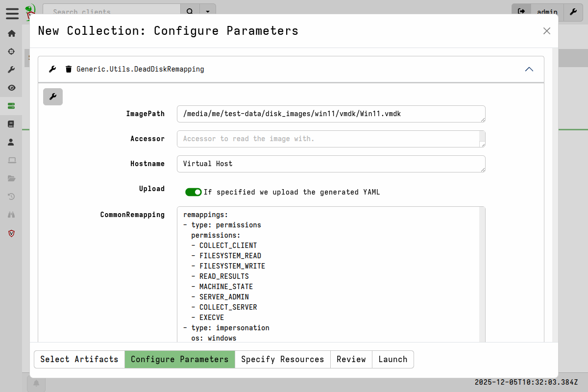Viewport: 588px width, 392px height.
Task: Open the Hunt Manager from the sidebar
Action: [x=11, y=51]
